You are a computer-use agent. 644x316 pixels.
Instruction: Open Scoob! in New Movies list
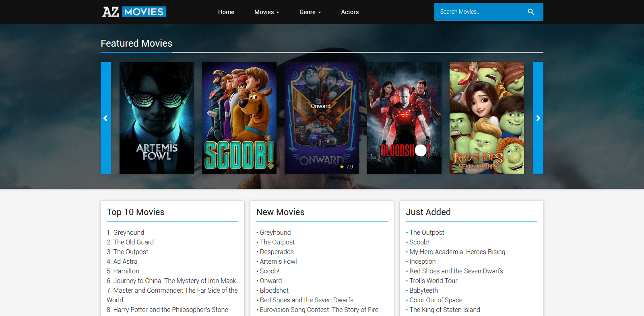pos(270,271)
